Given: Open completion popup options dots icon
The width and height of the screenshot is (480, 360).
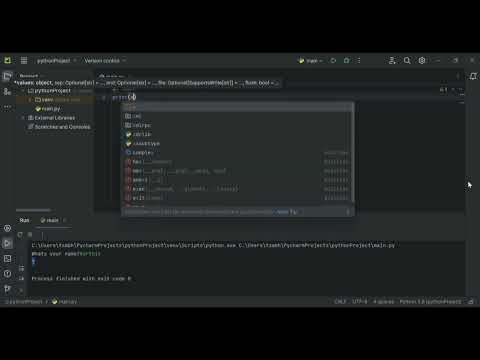Looking at the screenshot, I should pyautogui.click(x=348, y=212).
